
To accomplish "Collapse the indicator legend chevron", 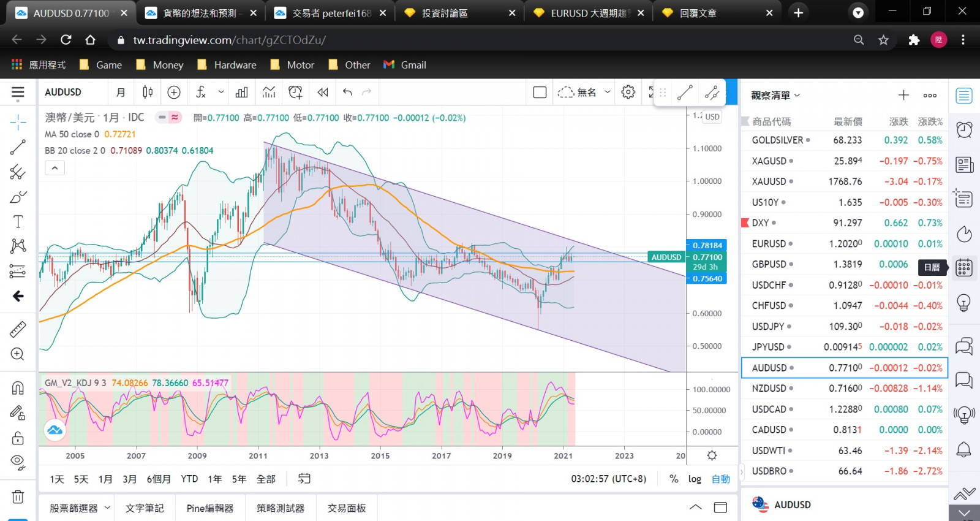I will click(55, 168).
